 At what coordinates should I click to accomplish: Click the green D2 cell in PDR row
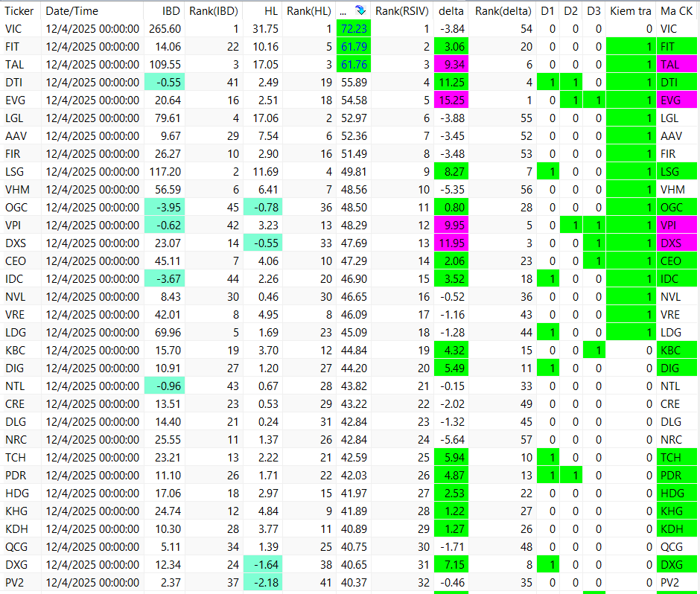pyautogui.click(x=571, y=476)
